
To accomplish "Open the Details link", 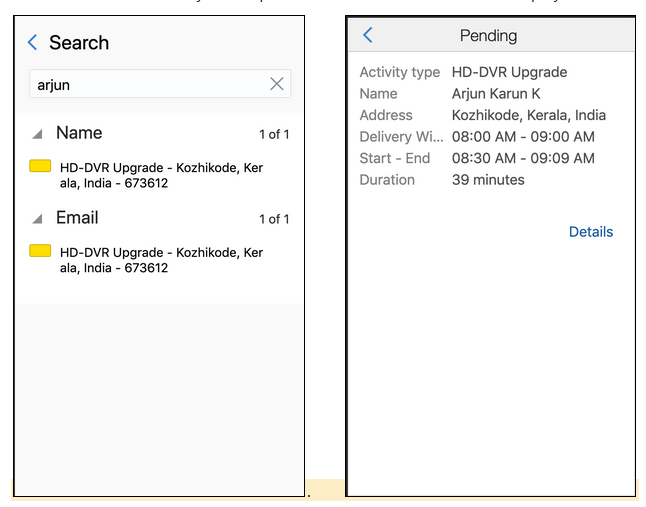I will (x=590, y=232).
